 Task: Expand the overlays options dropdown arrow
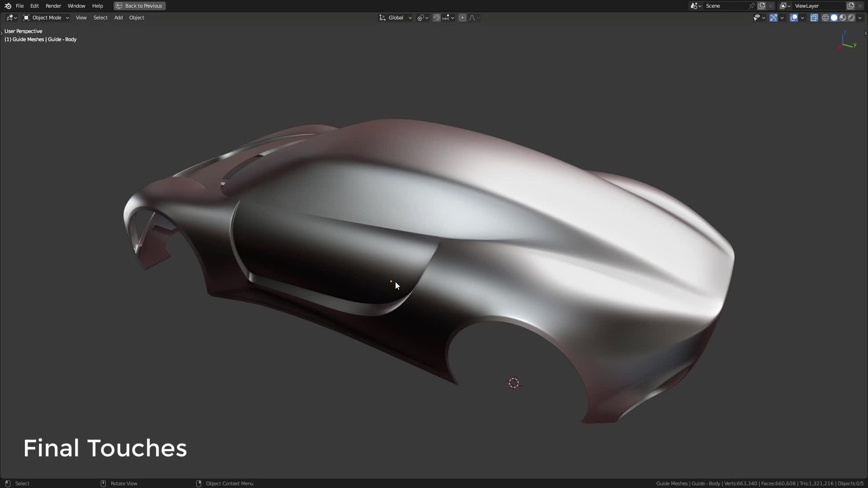coord(802,18)
